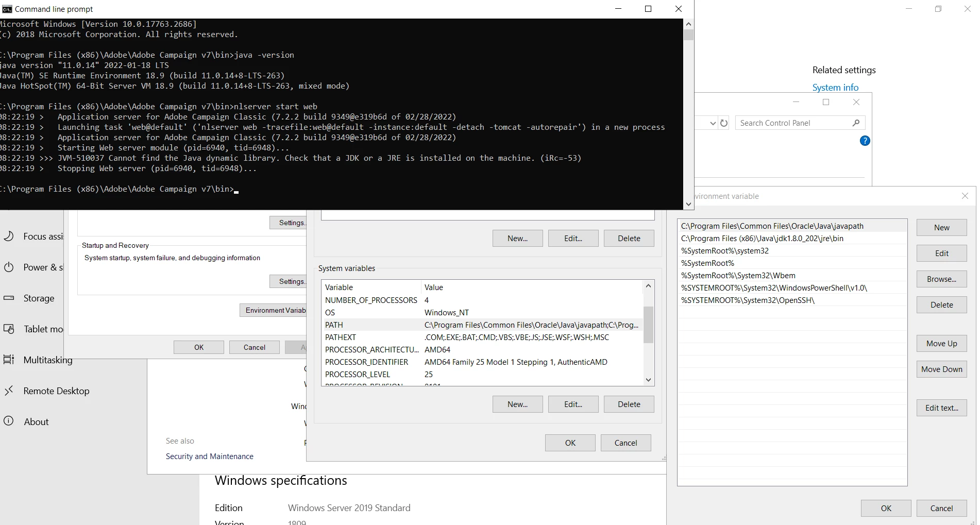This screenshot has width=980, height=525.
Task: Open Tablet mode settings icon
Action: point(9,329)
